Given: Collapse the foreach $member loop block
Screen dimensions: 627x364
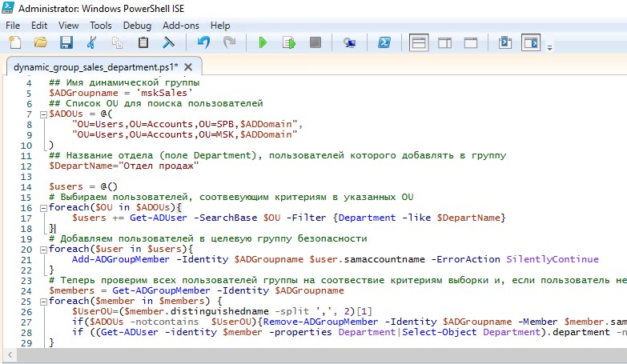Looking at the screenshot, I should point(43,302).
